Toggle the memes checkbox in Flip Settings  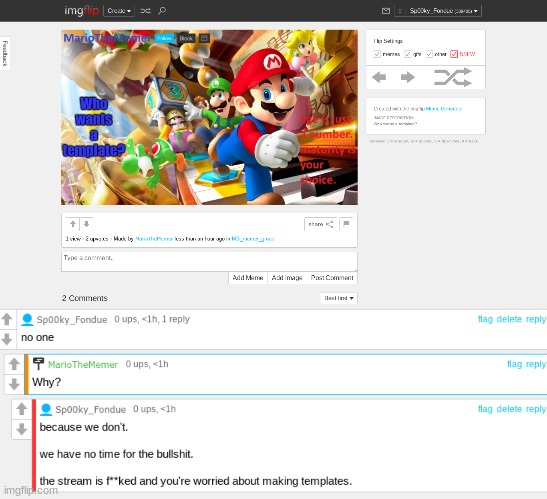(x=377, y=54)
